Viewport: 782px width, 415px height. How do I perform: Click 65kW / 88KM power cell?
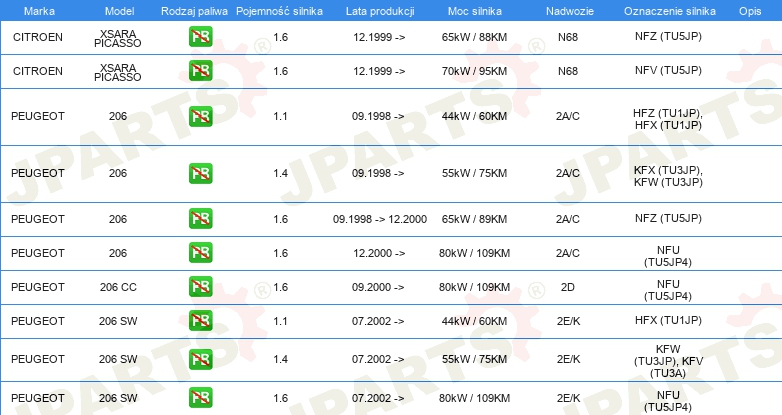(x=474, y=37)
